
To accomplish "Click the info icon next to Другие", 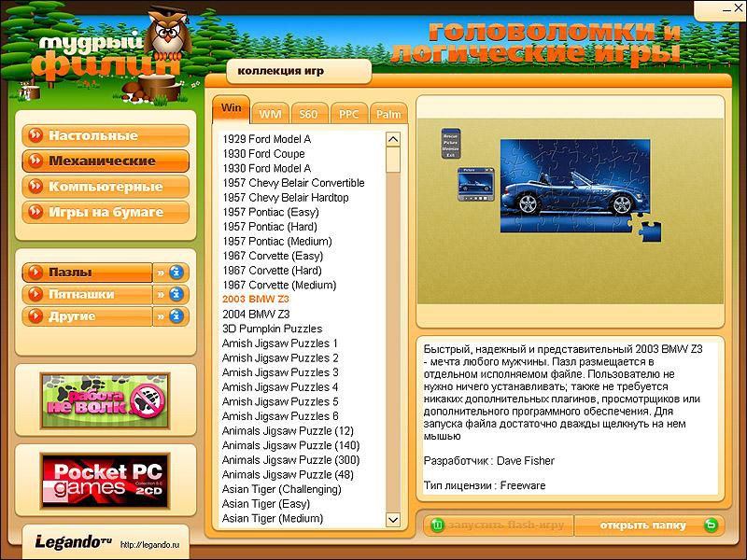I will click(x=176, y=317).
